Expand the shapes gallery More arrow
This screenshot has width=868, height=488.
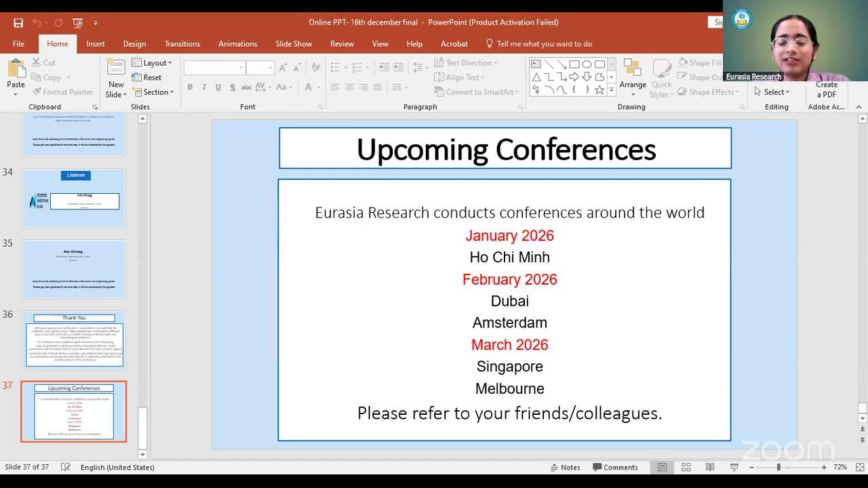tap(612, 90)
